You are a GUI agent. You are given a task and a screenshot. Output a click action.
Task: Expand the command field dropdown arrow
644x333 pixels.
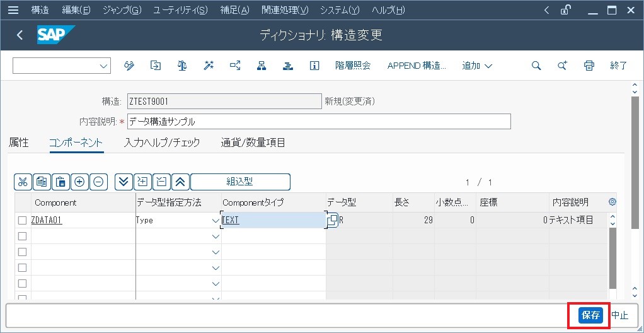click(104, 66)
